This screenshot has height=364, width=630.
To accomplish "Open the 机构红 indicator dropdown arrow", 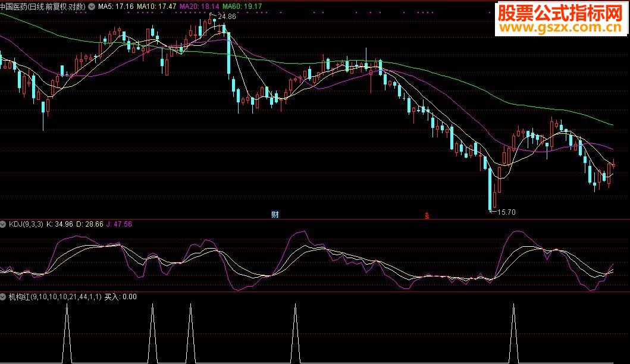I will click(x=3, y=297).
